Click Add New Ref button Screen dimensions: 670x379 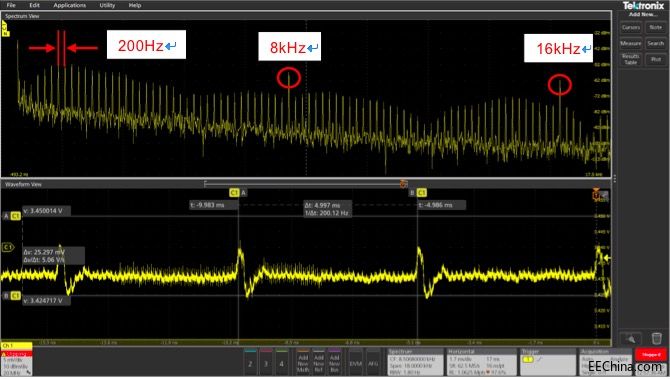coord(319,363)
